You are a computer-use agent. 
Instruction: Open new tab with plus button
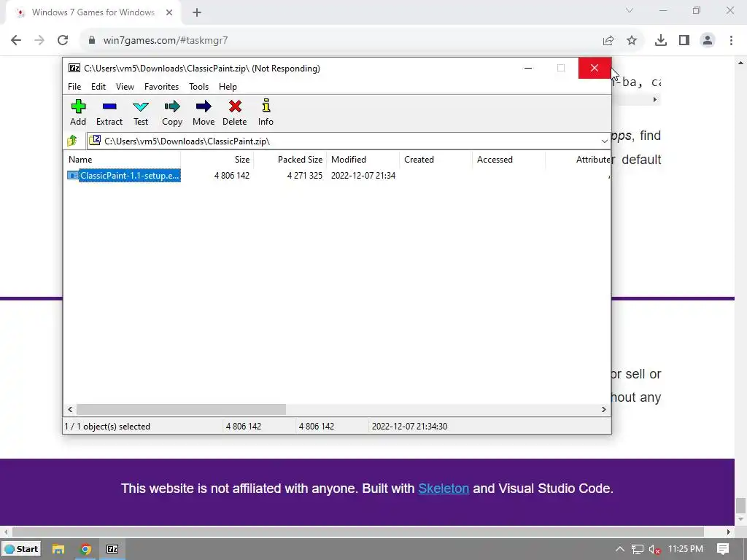coord(197,12)
